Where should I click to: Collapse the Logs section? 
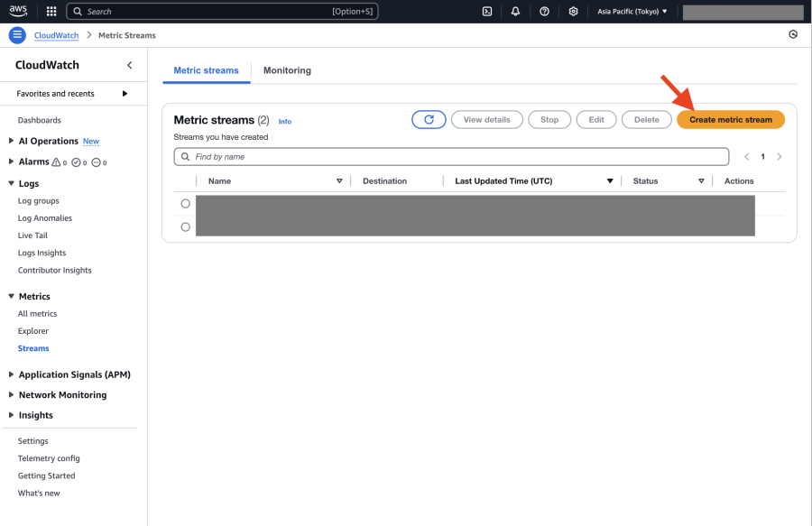(11, 183)
